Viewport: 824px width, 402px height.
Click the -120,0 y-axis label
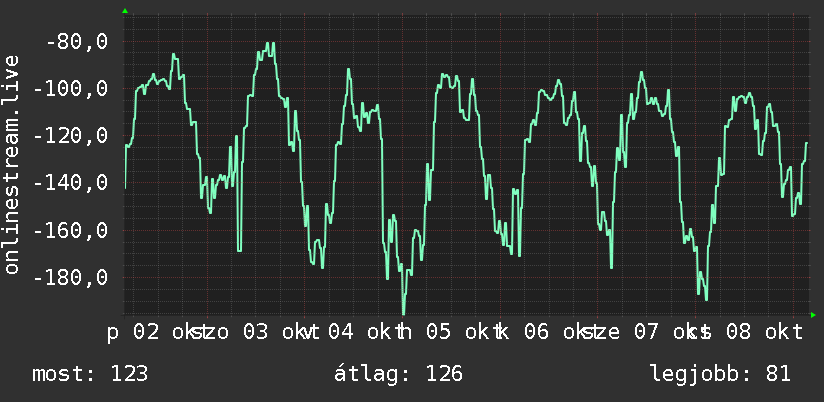point(70,136)
